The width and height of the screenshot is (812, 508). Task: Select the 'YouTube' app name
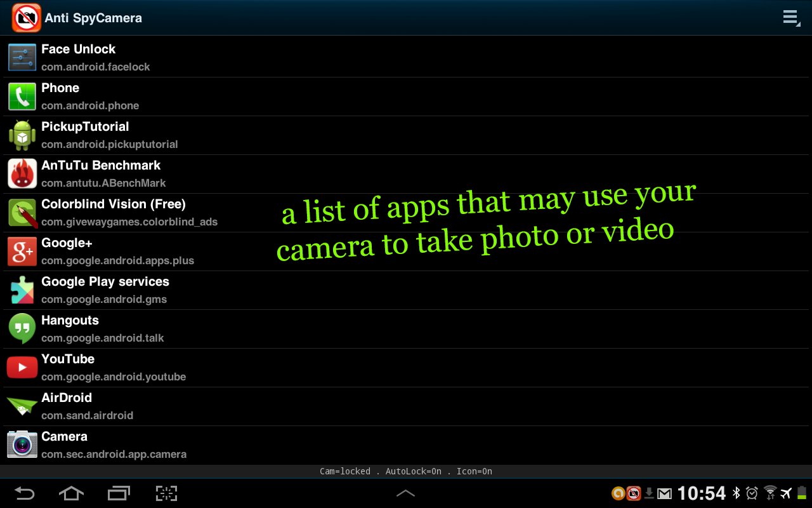(x=68, y=359)
